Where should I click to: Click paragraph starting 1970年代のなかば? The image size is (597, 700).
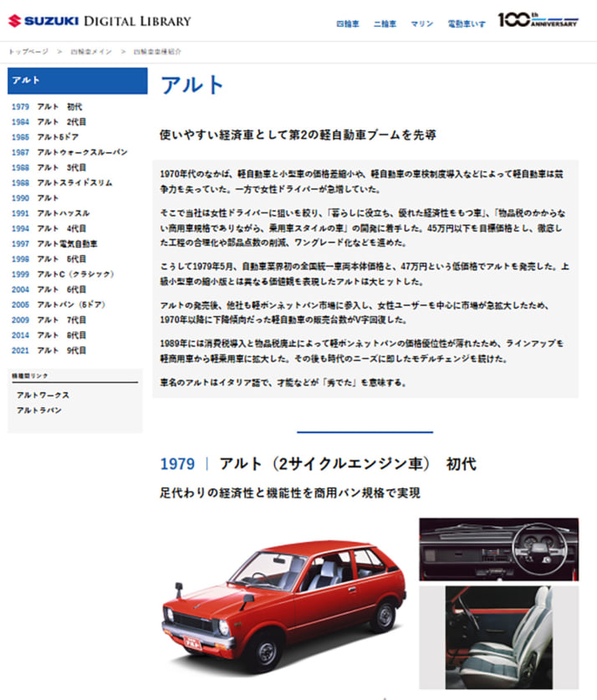pos(361,181)
